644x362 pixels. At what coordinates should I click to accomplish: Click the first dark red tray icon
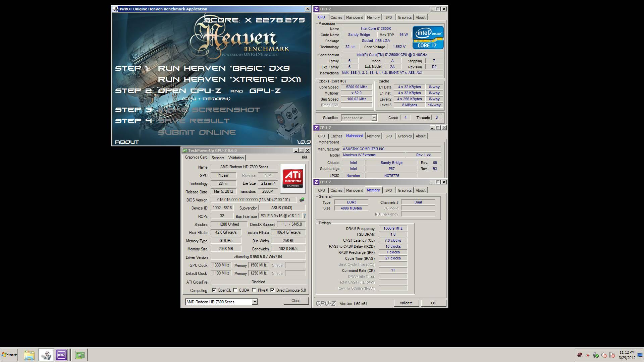(x=580, y=355)
